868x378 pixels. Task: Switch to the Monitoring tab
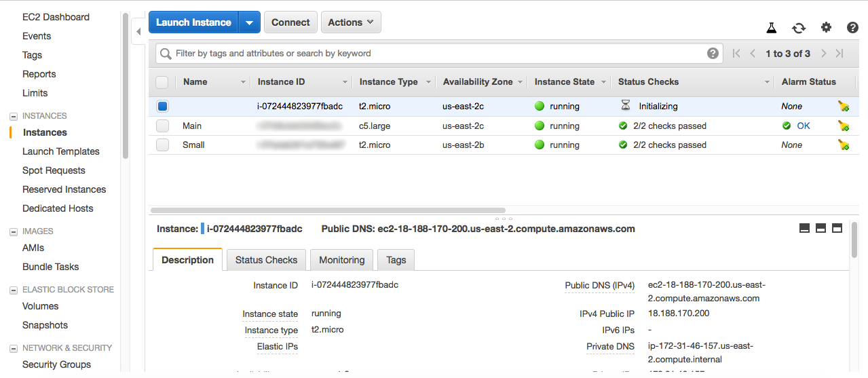point(342,260)
